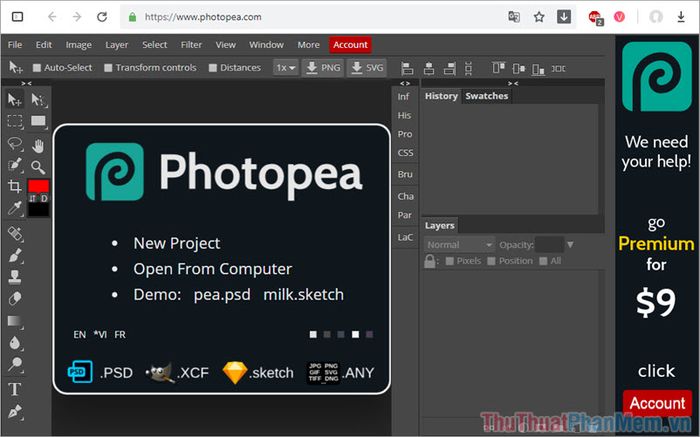
Task: Open the pea.psd demo file
Action: 222,295
